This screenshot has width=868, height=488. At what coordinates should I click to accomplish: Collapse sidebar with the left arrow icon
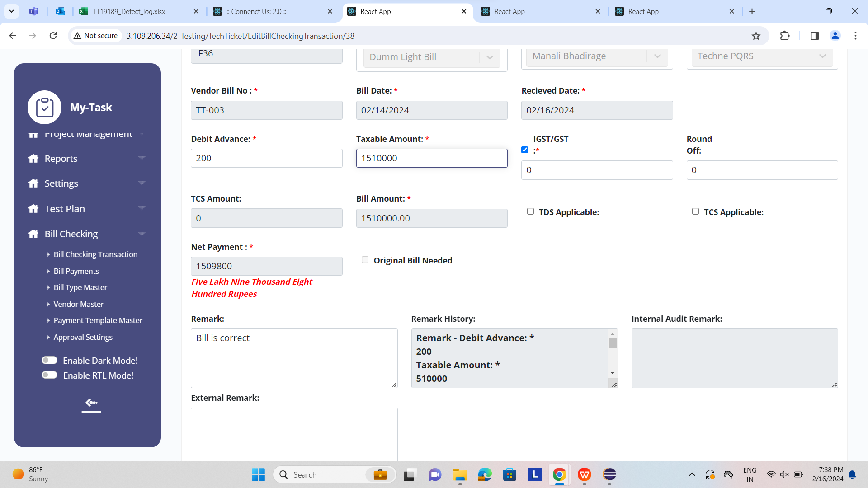point(91,403)
